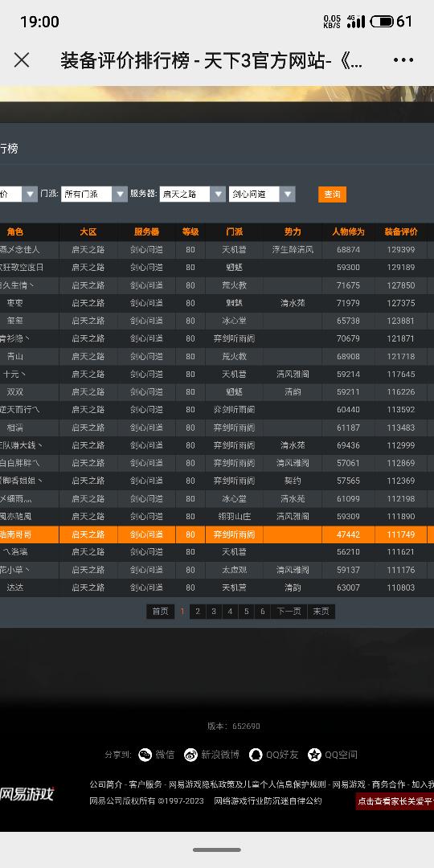The width and height of the screenshot is (434, 868).
Task: Open the 客户服务 footer link
Action: pos(145,784)
